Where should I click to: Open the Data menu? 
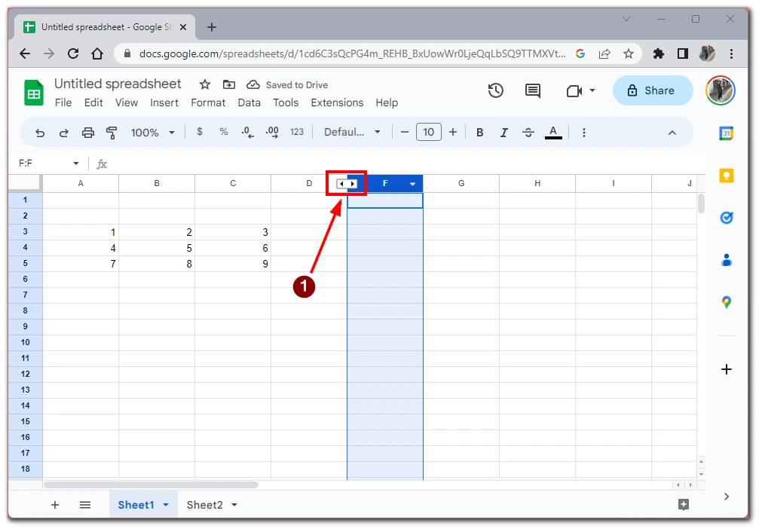[x=249, y=102]
